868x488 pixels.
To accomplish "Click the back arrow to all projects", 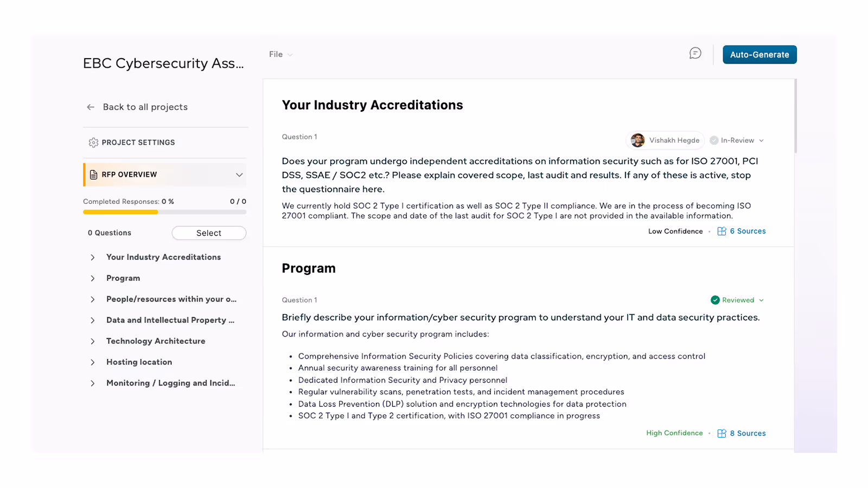I will click(91, 107).
